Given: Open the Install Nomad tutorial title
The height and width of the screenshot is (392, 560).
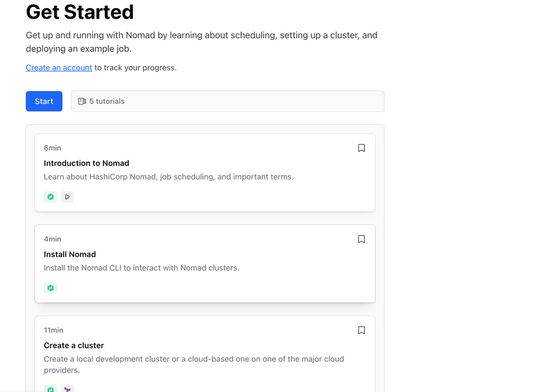Looking at the screenshot, I should click(70, 254).
